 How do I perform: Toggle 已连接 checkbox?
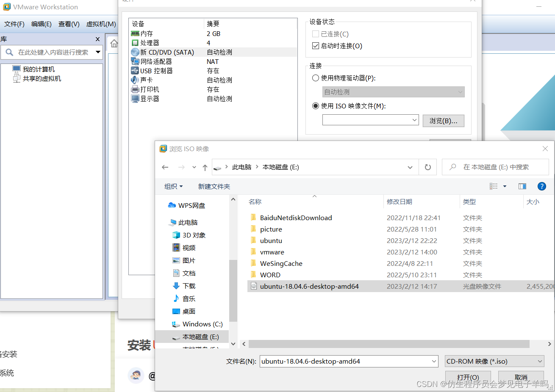click(316, 34)
